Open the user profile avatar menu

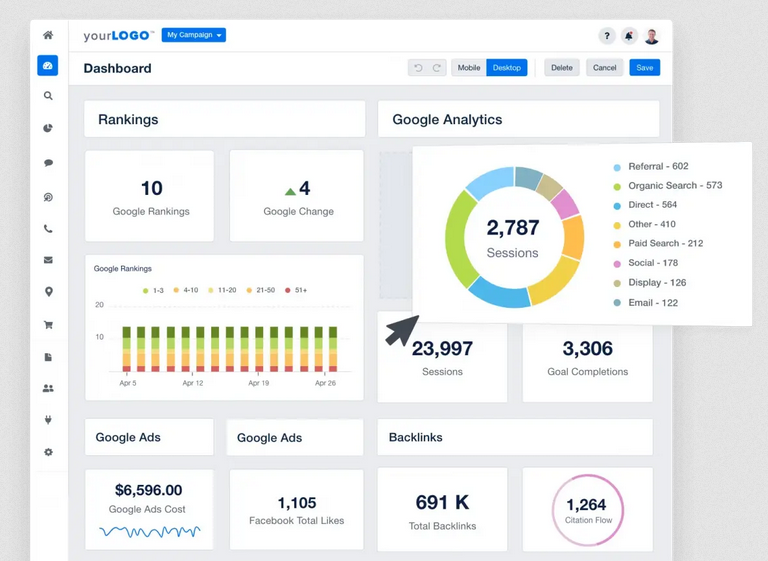pyautogui.click(x=651, y=36)
